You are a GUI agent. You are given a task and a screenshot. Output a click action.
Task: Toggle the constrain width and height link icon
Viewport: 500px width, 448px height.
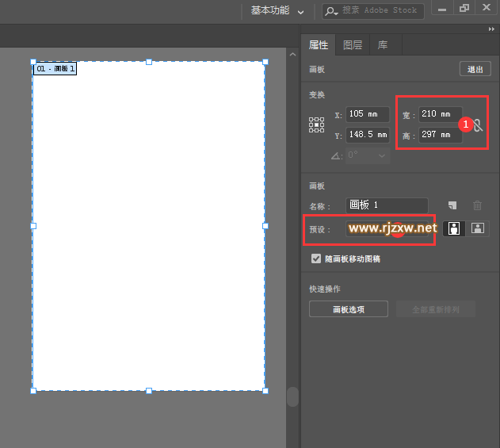pyautogui.click(x=478, y=125)
